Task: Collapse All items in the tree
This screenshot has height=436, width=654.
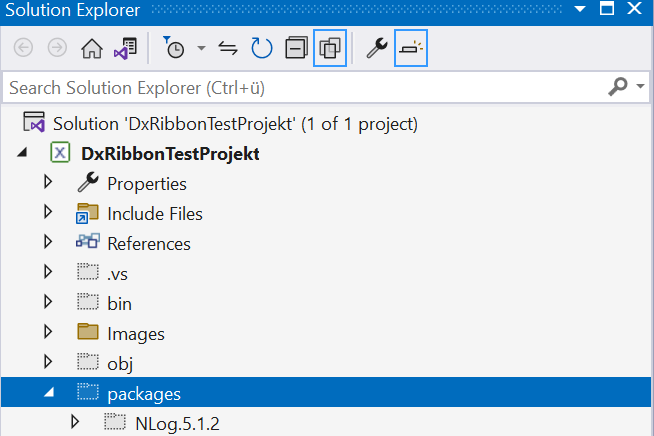Action: [296, 48]
